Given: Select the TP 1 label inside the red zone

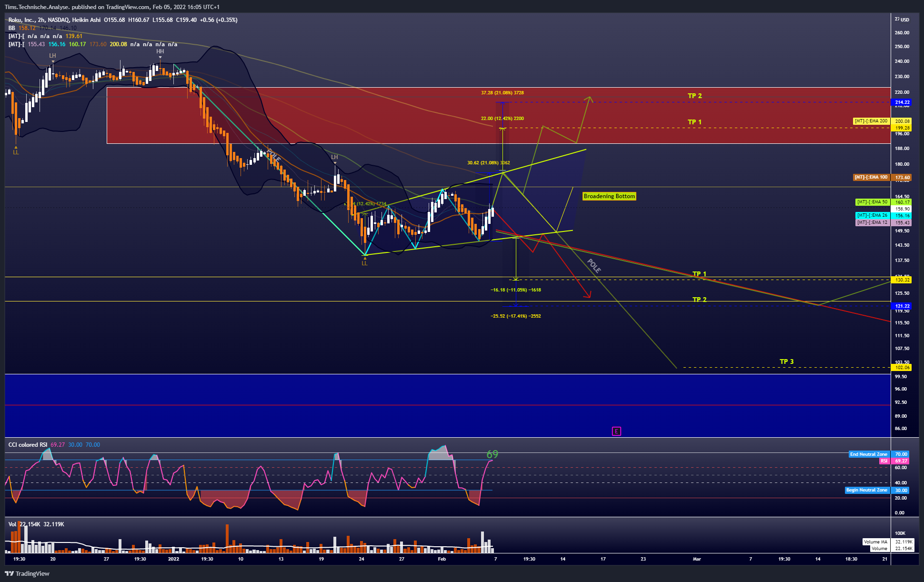Looking at the screenshot, I should 694,122.
